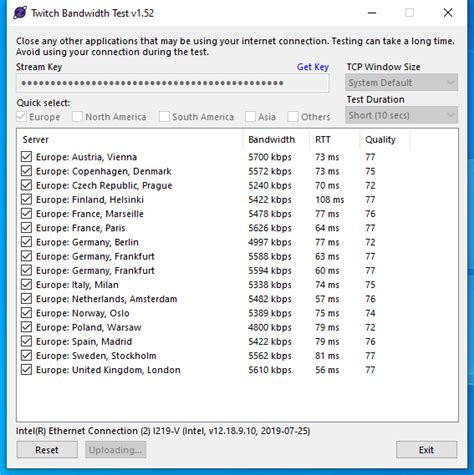
Task: Toggle the Europe quick select checkbox
Action: tap(22, 117)
